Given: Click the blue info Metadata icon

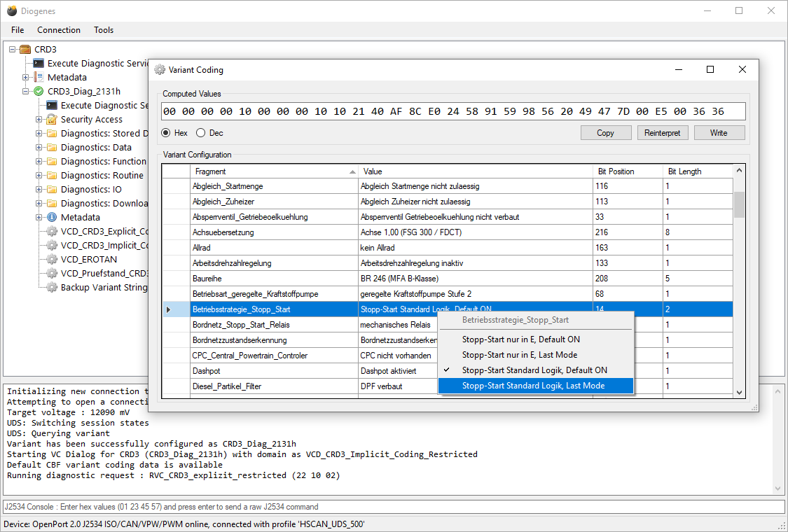Looking at the screenshot, I should [52, 218].
